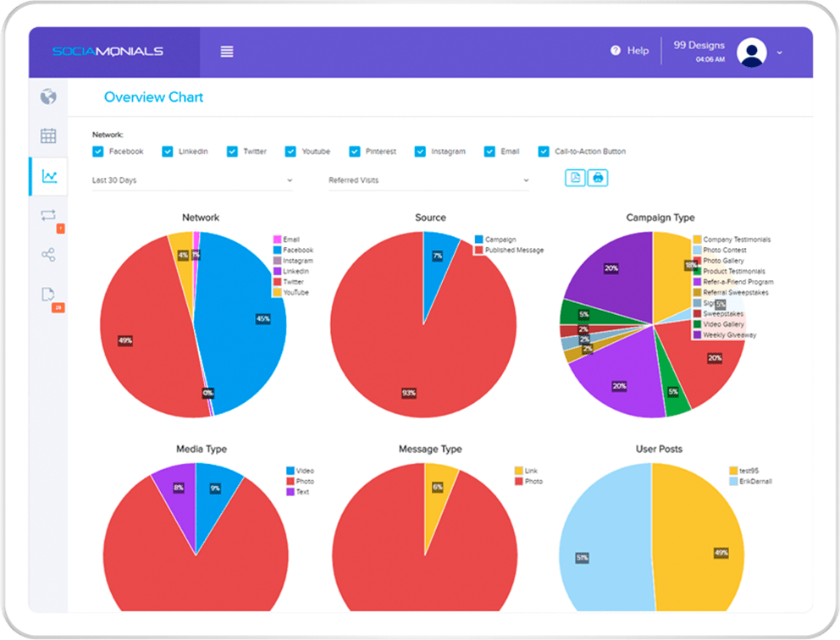Expand the account dropdown chevron

click(x=780, y=52)
